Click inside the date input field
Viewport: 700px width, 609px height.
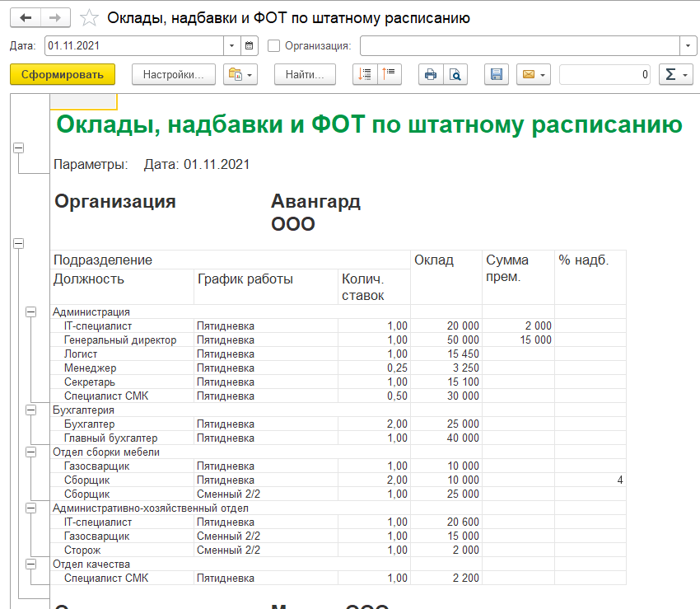124,46
